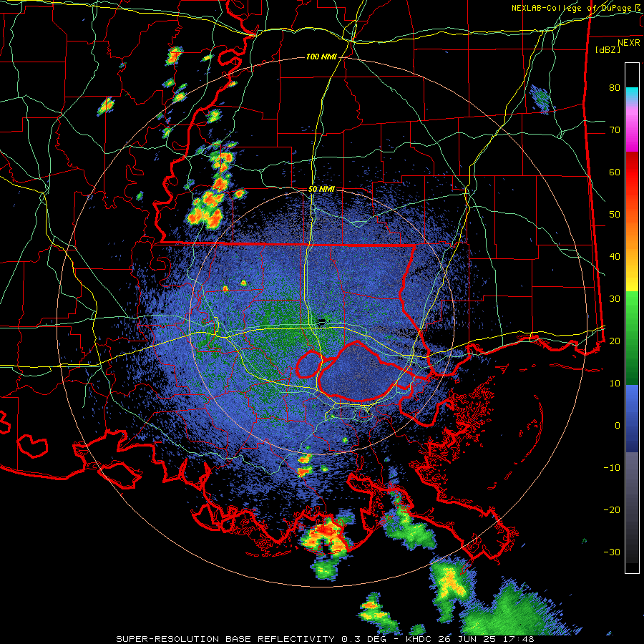Select the 40 value on the dBZ scale

pyautogui.click(x=615, y=257)
